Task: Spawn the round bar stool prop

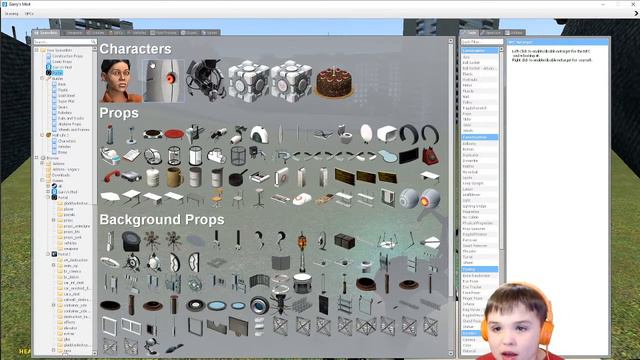Action: [259, 198]
